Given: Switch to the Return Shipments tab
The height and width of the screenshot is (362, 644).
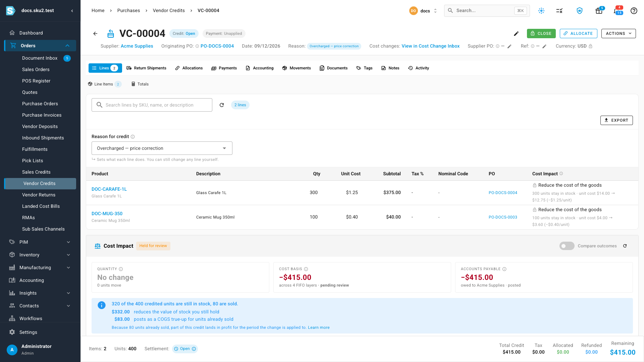Looking at the screenshot, I should [x=146, y=68].
